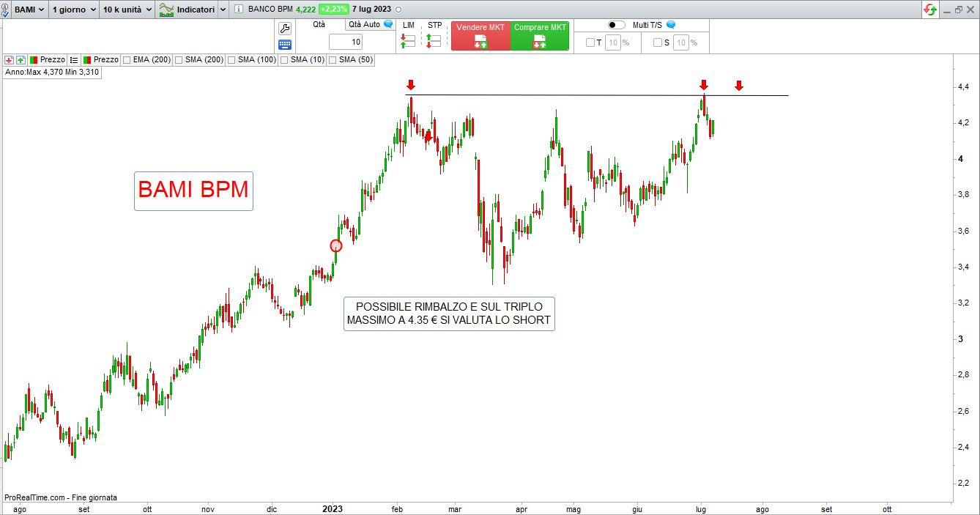Image resolution: width=980 pixels, height=515 pixels.
Task: Click the blue keyboard icon
Action: point(285,44)
